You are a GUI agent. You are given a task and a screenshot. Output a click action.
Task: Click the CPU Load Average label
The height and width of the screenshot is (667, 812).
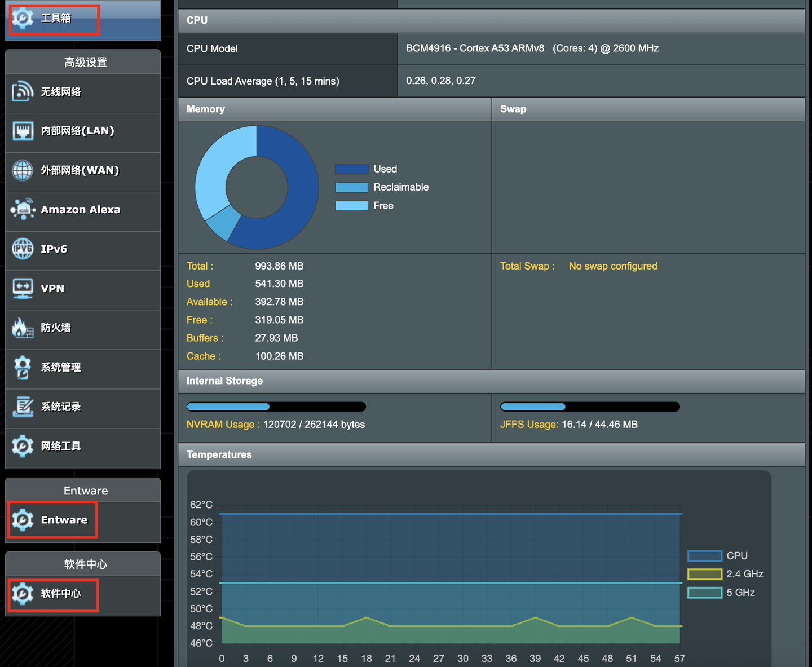click(x=263, y=81)
